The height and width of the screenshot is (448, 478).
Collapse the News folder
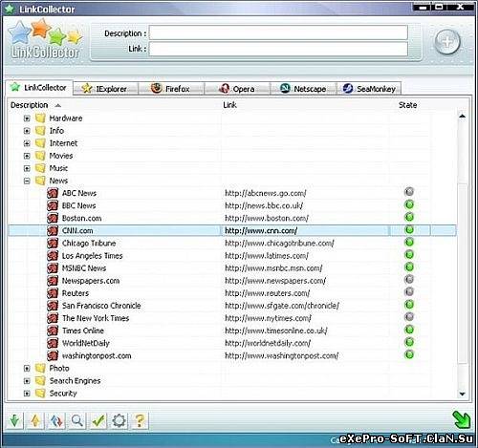tap(27, 181)
